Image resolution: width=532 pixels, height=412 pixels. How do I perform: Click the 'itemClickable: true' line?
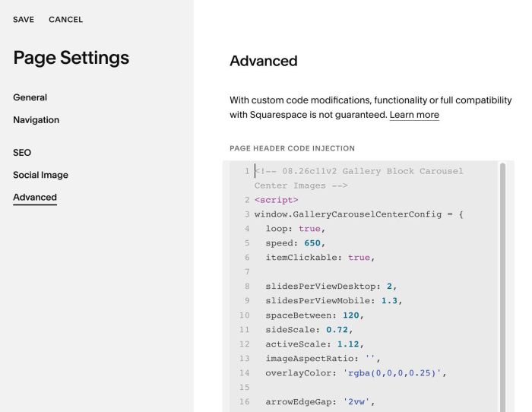point(320,257)
